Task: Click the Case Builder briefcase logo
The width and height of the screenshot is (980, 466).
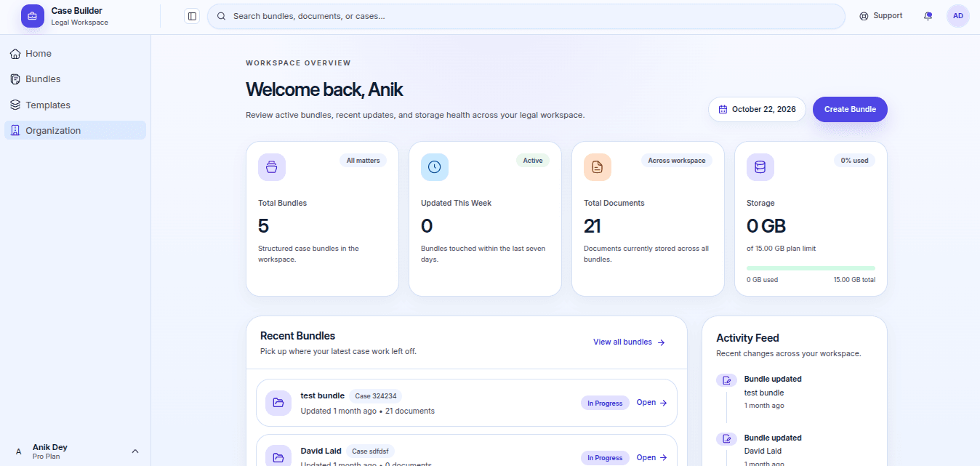Action: coord(33,16)
